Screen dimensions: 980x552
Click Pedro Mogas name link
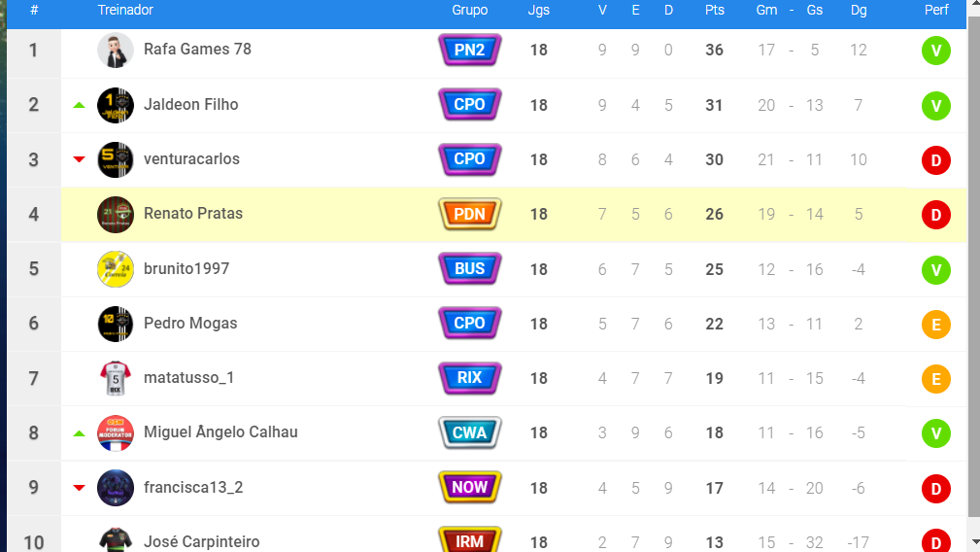(190, 324)
